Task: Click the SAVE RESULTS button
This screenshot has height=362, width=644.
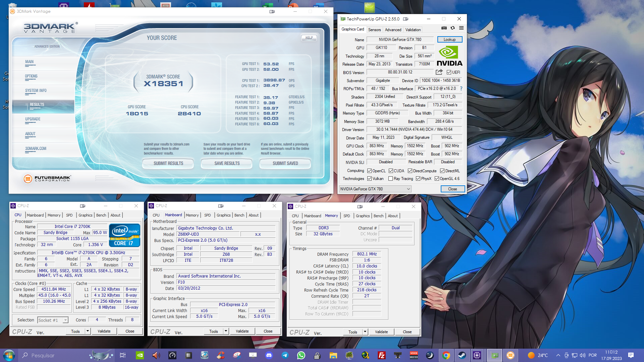Action: pyautogui.click(x=227, y=163)
